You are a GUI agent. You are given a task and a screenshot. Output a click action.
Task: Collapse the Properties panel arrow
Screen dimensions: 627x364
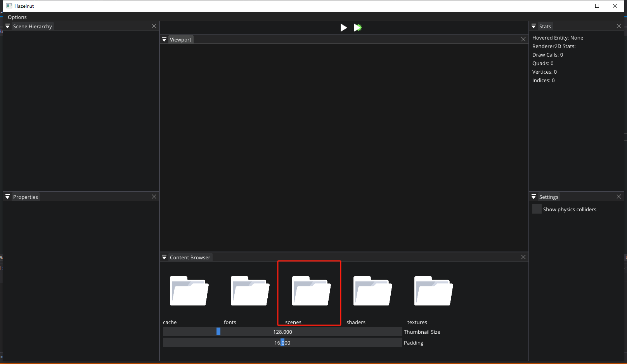(x=7, y=197)
